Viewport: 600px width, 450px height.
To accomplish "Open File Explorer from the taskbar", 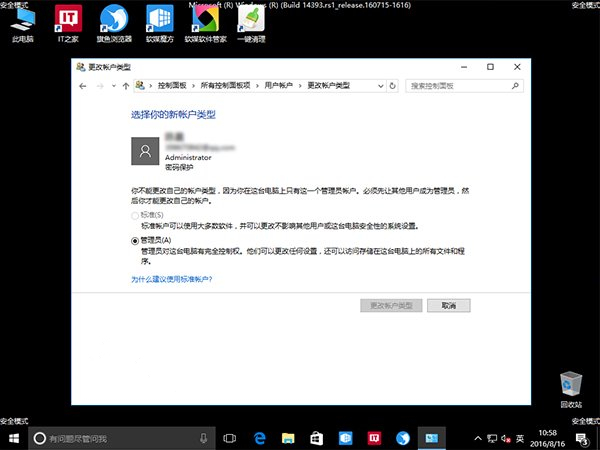I will coord(287,438).
